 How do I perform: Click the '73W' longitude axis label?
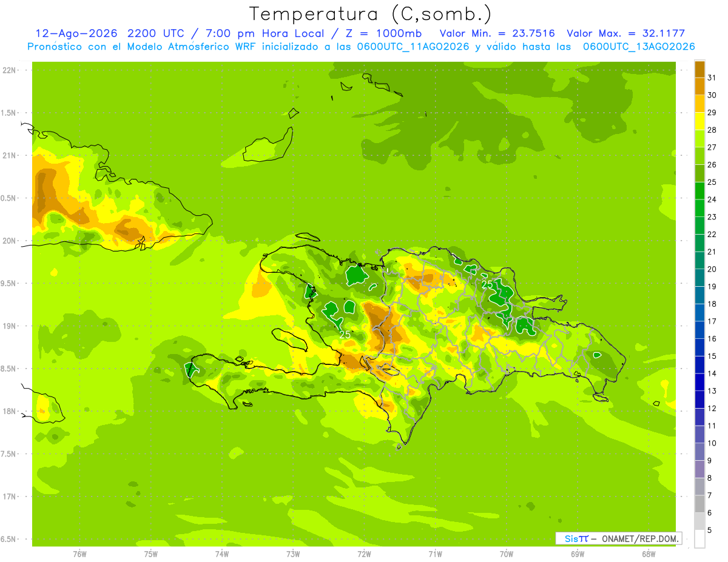[293, 554]
